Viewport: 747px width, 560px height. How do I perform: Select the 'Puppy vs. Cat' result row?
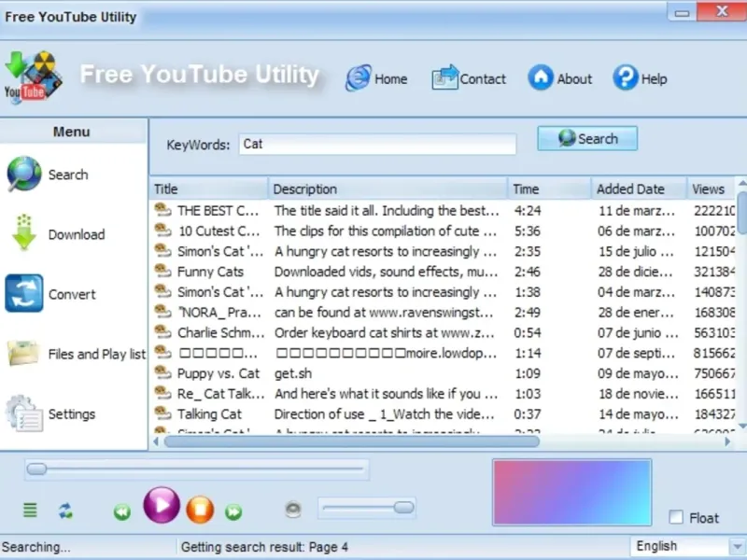[x=444, y=373]
